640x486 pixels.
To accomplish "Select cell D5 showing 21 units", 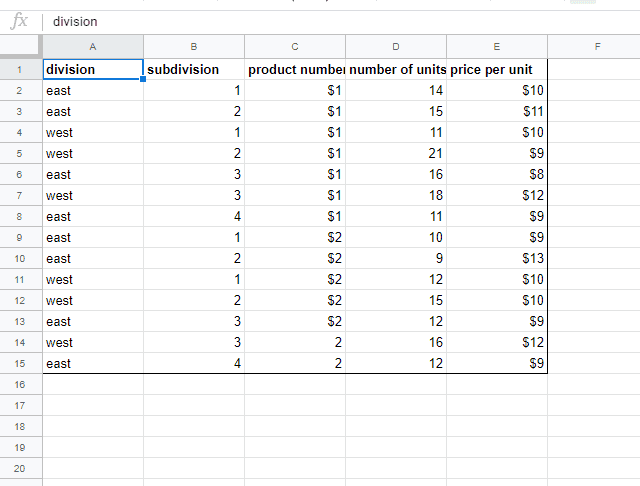I will click(396, 154).
